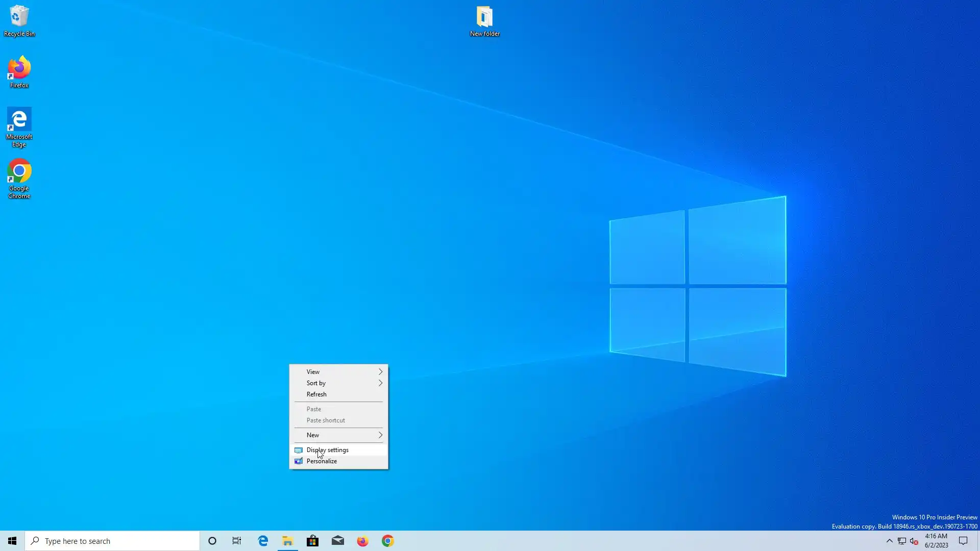Open the Mail app in the taskbar
The height and width of the screenshot is (551, 980).
click(x=338, y=541)
